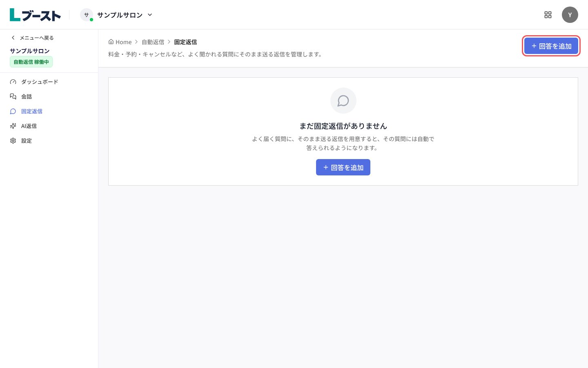Click 回答を追加 in empty state

coord(343,167)
